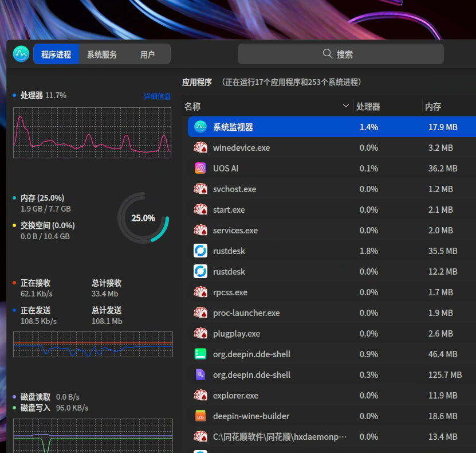Switch to the 用户 tab
Image resolution: width=476 pixels, height=453 pixels.
point(148,54)
